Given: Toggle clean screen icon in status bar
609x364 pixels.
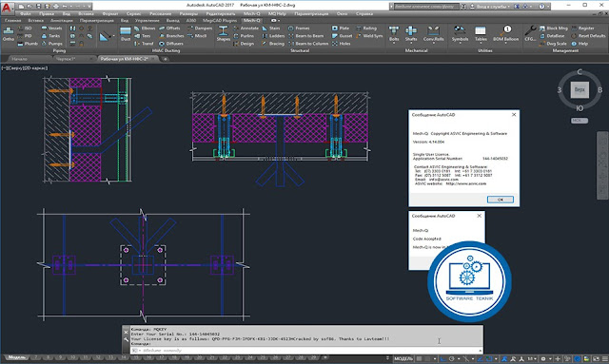Looking at the screenshot, I should [x=596, y=358].
